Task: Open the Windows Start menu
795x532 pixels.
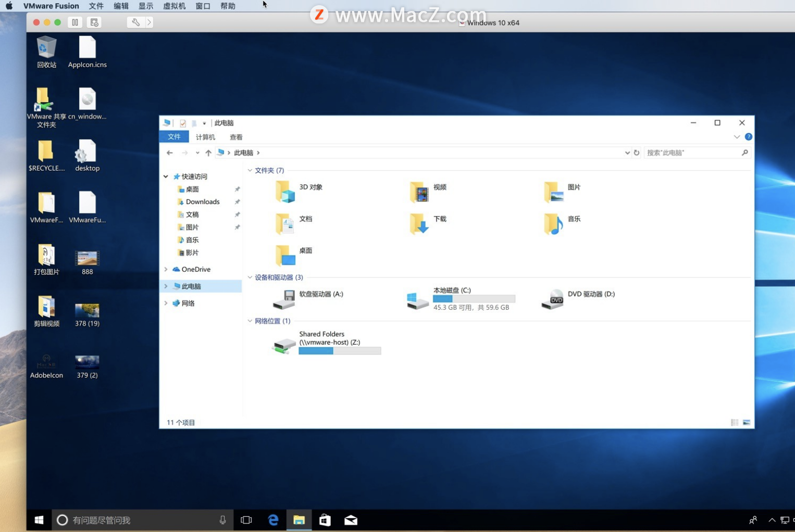Action: click(x=39, y=520)
